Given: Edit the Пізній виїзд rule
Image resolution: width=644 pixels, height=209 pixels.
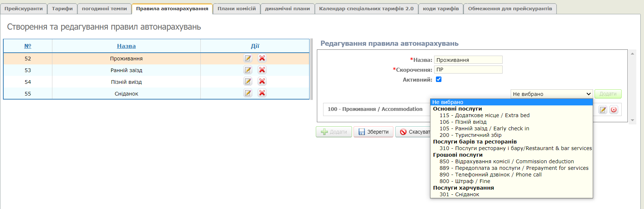Looking at the screenshot, I should [x=248, y=82].
